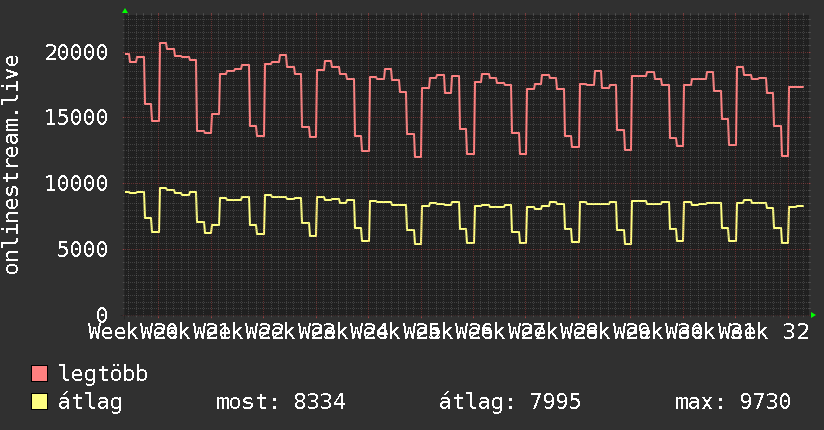Click the onlinestream.live vertical axis title
The height and width of the screenshot is (430, 824).
click(11, 165)
